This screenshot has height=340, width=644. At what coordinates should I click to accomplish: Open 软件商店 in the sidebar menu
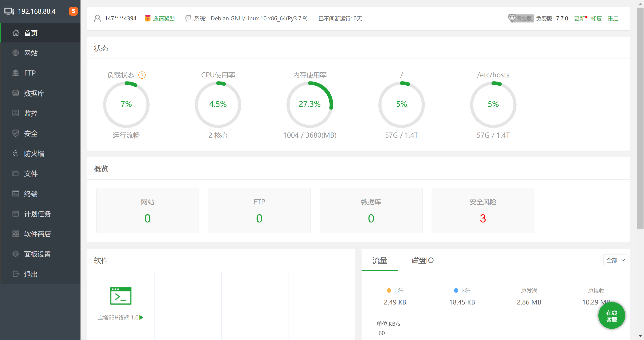tap(40, 234)
